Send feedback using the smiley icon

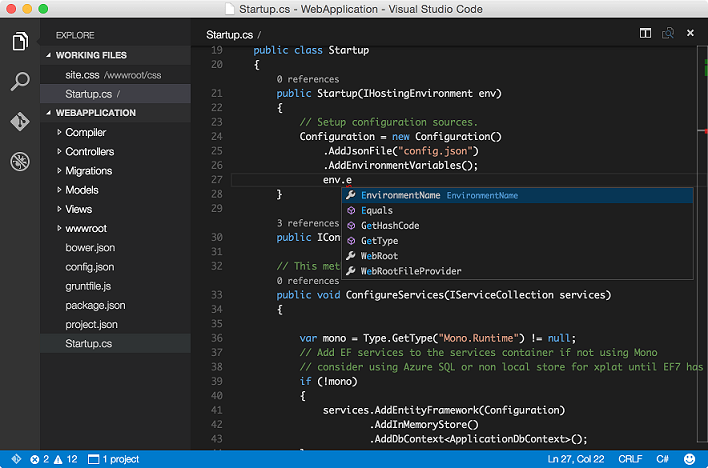[690, 459]
